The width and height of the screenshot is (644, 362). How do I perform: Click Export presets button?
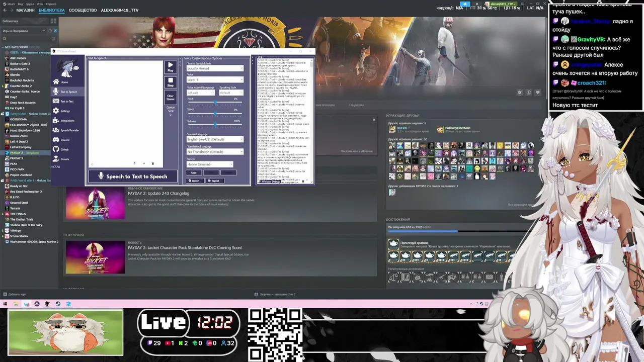click(214, 180)
